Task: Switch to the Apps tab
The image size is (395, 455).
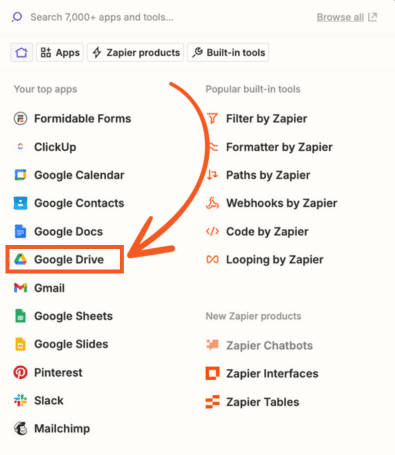Action: click(60, 52)
